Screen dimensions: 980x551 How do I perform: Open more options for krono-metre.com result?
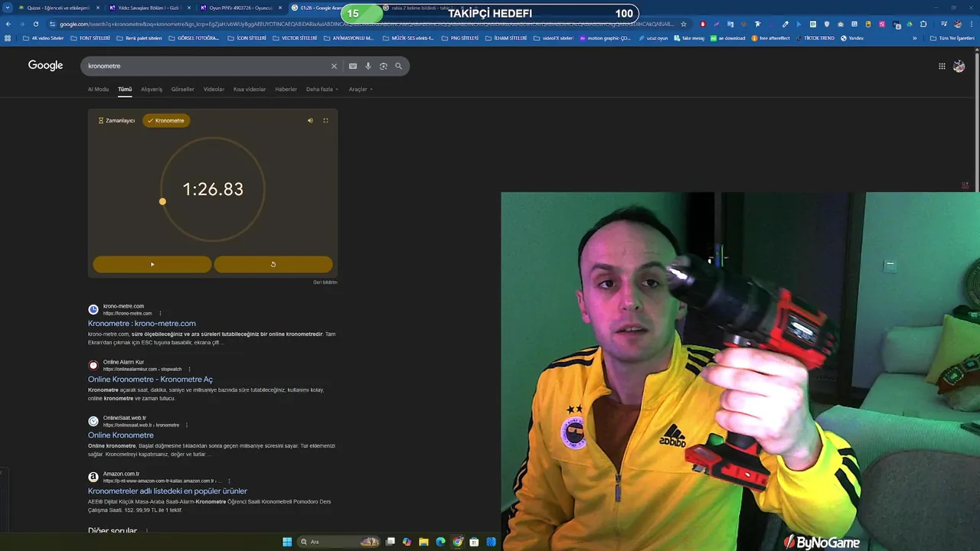(160, 313)
